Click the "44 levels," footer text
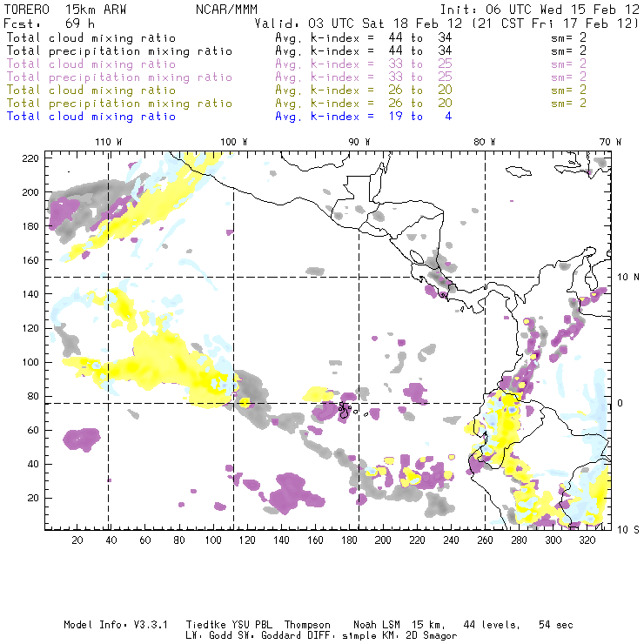Screen dimensions: 644x644 (x=492, y=625)
